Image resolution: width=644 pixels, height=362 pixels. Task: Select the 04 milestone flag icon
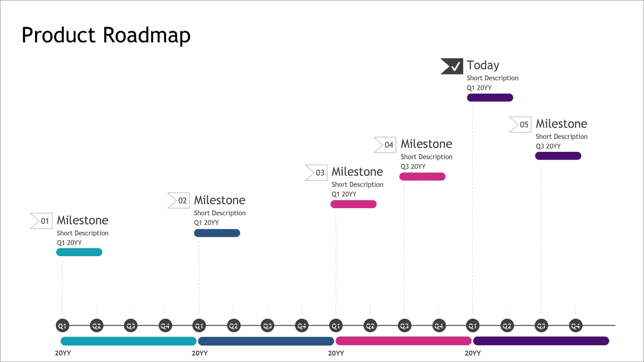385,145
